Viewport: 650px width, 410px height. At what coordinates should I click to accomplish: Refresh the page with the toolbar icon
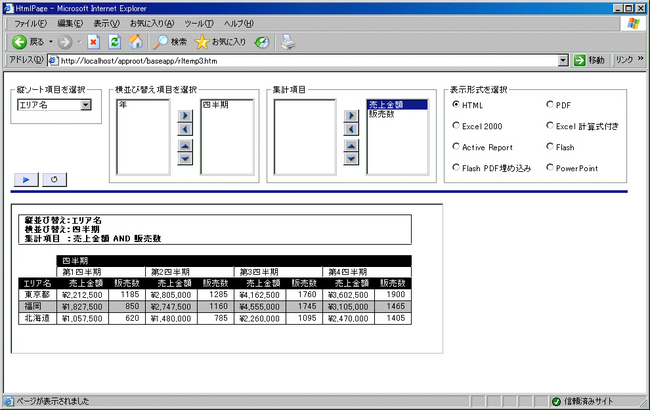(114, 42)
